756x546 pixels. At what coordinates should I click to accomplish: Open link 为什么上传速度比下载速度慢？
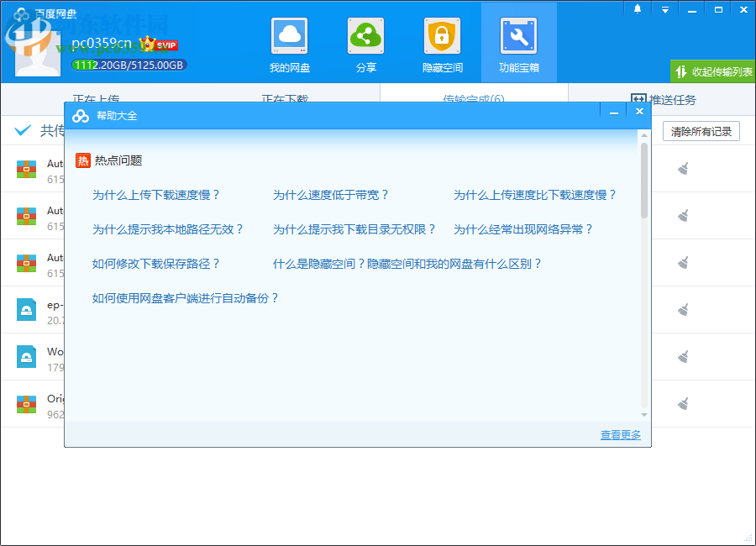(535, 195)
